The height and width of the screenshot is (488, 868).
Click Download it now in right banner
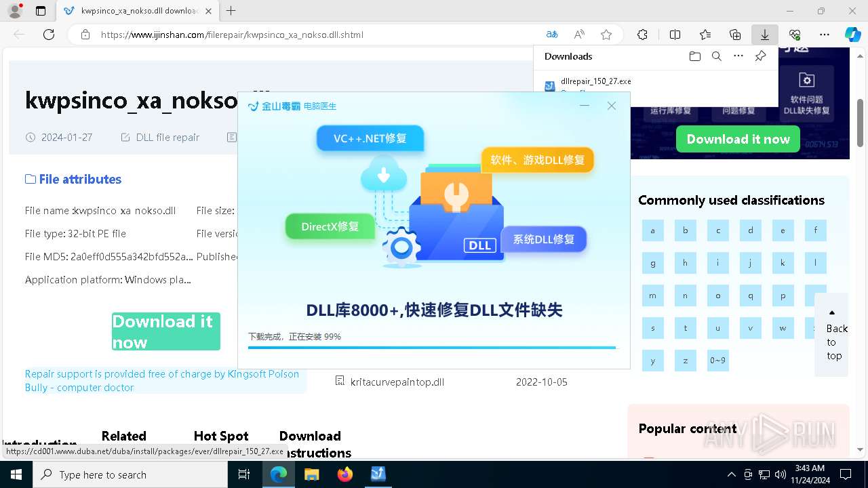738,139
